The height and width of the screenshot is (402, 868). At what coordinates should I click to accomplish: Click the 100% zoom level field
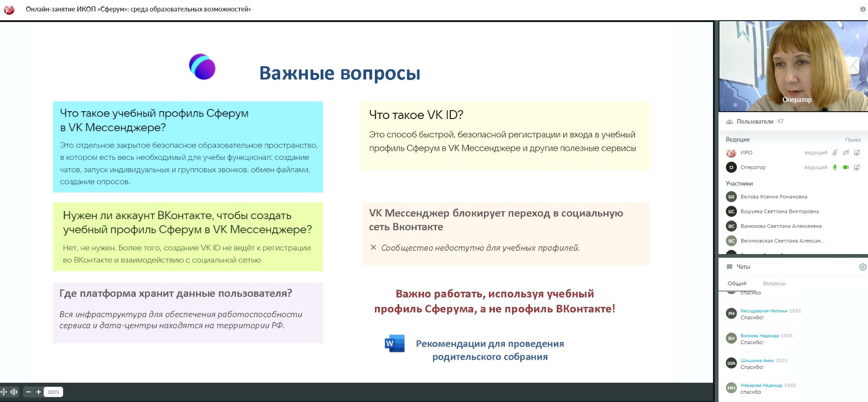click(53, 392)
